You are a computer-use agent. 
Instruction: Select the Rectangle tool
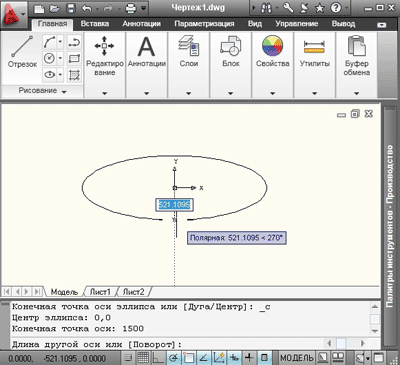[74, 59]
